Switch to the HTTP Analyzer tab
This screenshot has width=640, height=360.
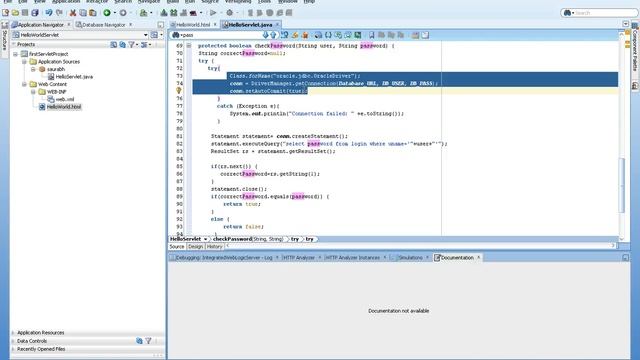tap(299, 258)
